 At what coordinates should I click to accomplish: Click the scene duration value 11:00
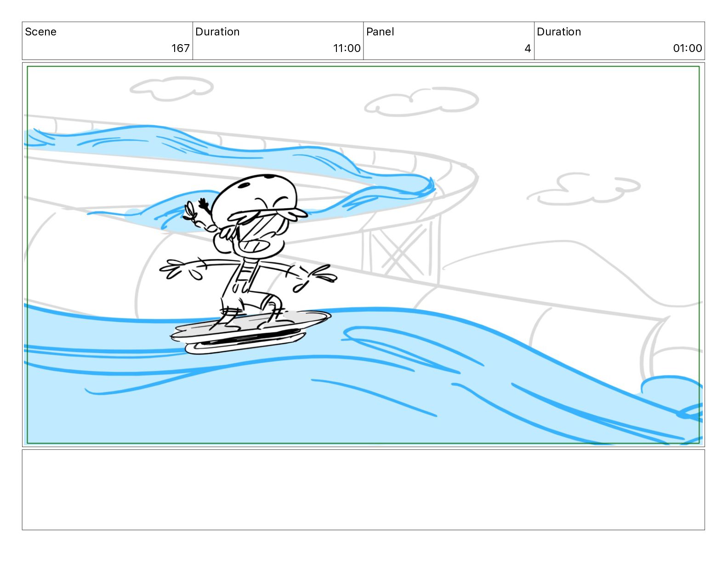coord(347,48)
